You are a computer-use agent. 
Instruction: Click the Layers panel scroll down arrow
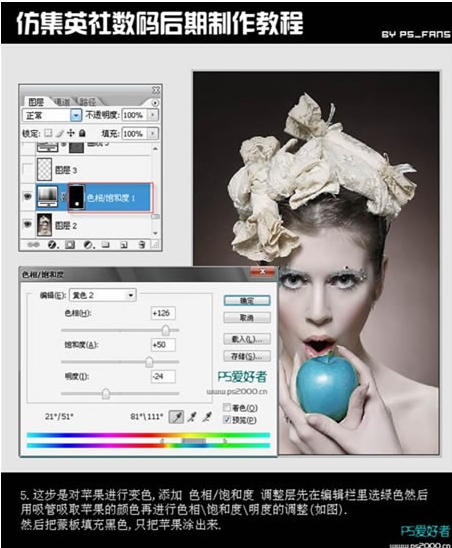(x=155, y=233)
